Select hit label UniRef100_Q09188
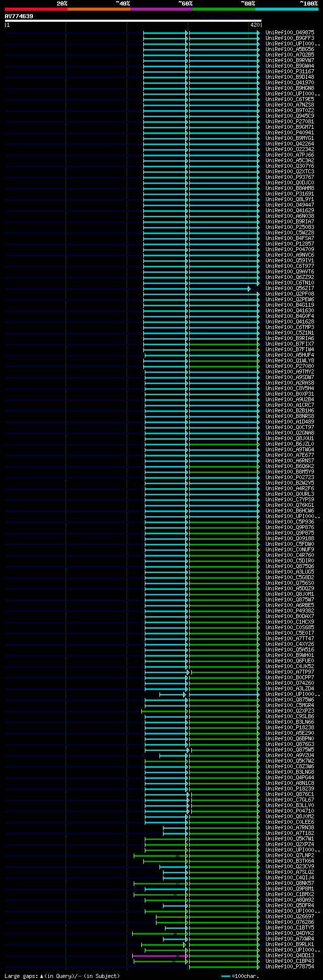Screen dimensions: 323x980 point(290,539)
